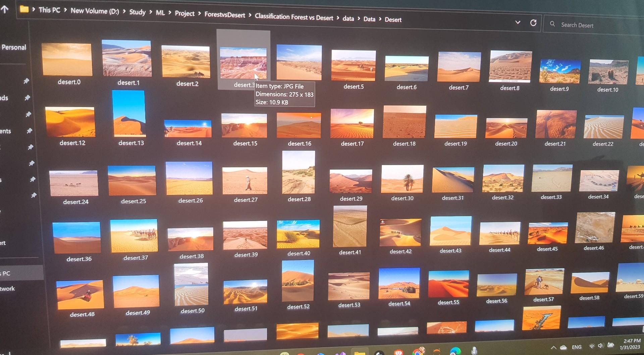Show hidden icons in the system tray
This screenshot has width=644, height=355.
[554, 347]
